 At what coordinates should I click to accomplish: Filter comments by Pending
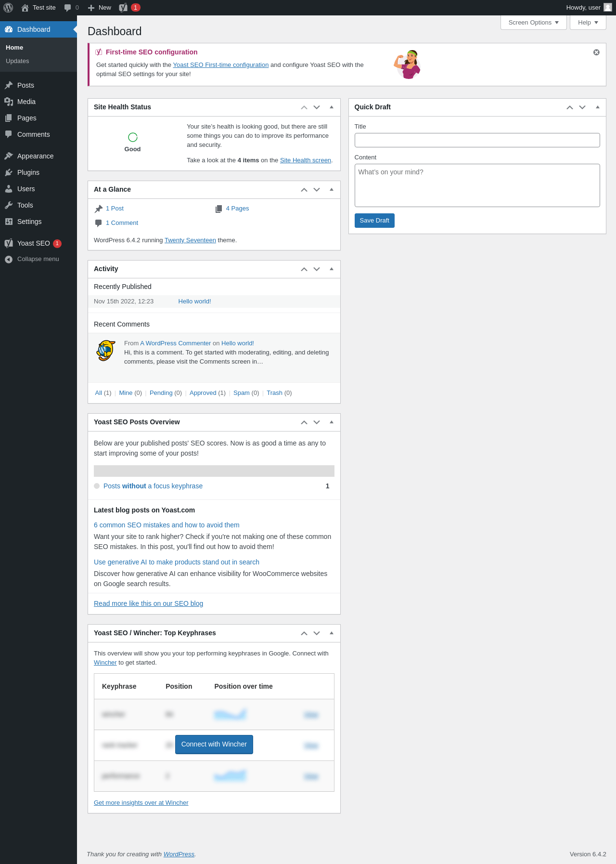[161, 393]
